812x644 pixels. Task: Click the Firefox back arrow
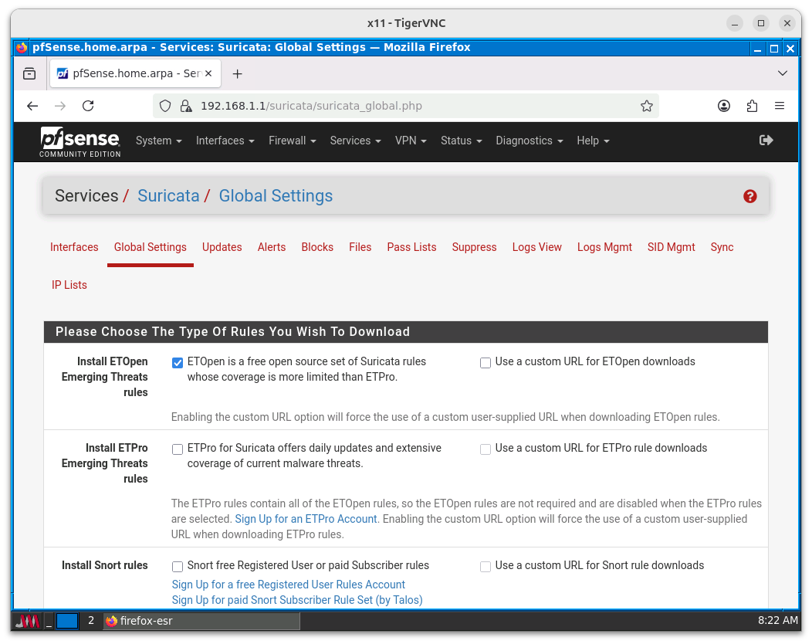click(32, 107)
